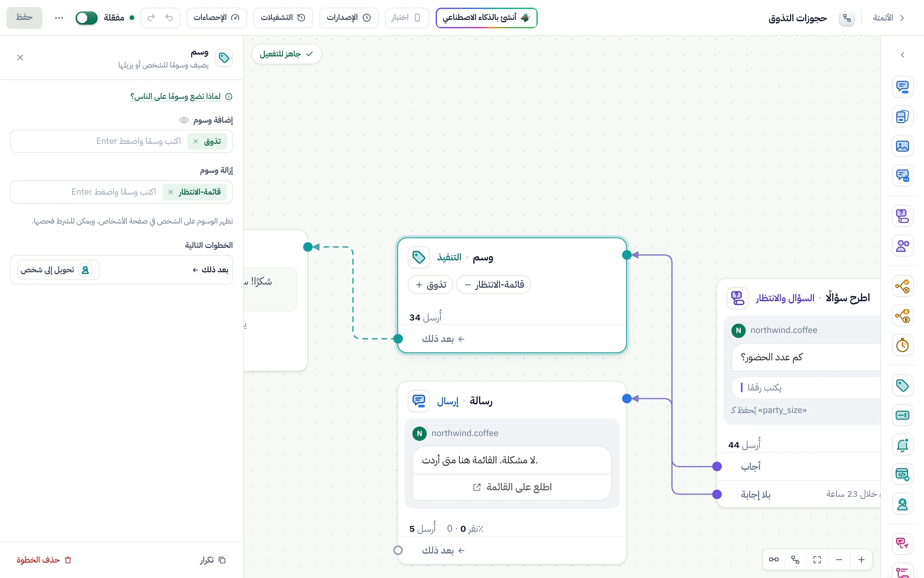Open the three-dots more options menu
The height and width of the screenshot is (578, 924).
(x=59, y=18)
